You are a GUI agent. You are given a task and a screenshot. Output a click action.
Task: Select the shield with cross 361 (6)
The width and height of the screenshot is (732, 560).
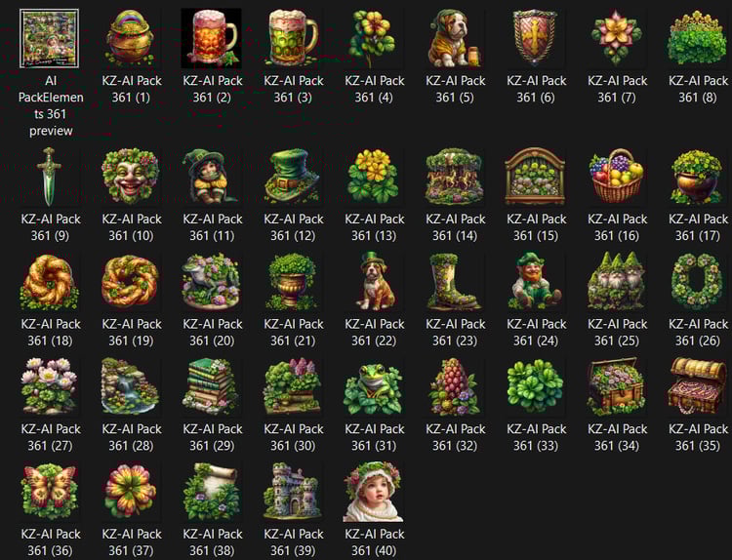[536, 38]
